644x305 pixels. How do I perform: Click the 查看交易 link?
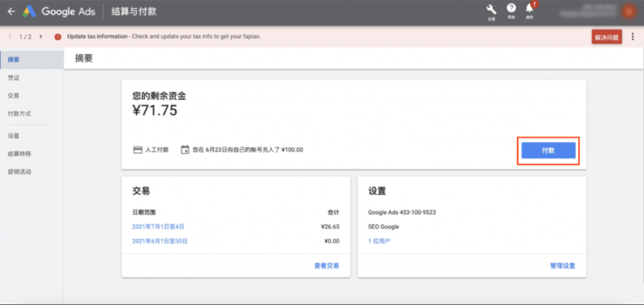tap(326, 266)
